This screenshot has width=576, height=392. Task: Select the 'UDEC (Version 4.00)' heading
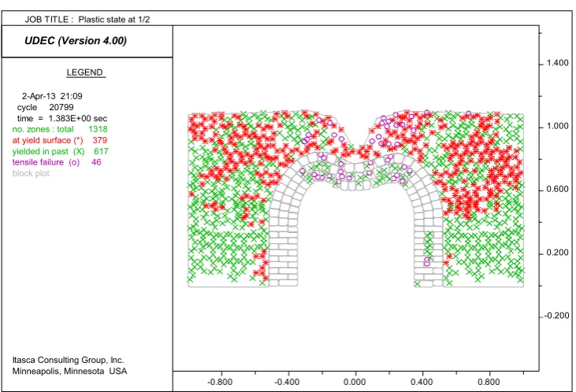click(76, 40)
